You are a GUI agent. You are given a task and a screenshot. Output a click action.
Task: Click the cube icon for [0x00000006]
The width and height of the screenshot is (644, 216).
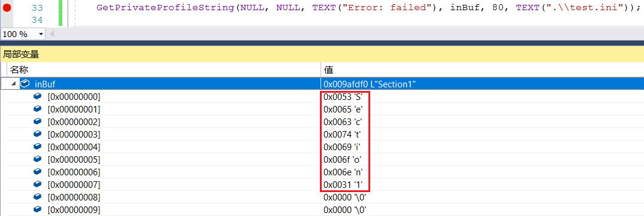37,172
